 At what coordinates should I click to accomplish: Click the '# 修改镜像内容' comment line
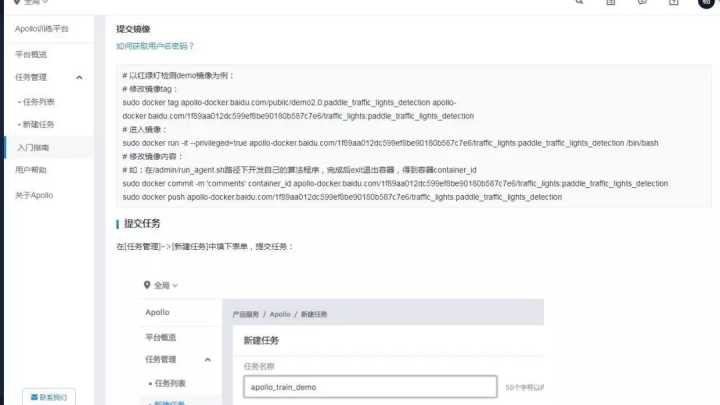click(x=152, y=157)
